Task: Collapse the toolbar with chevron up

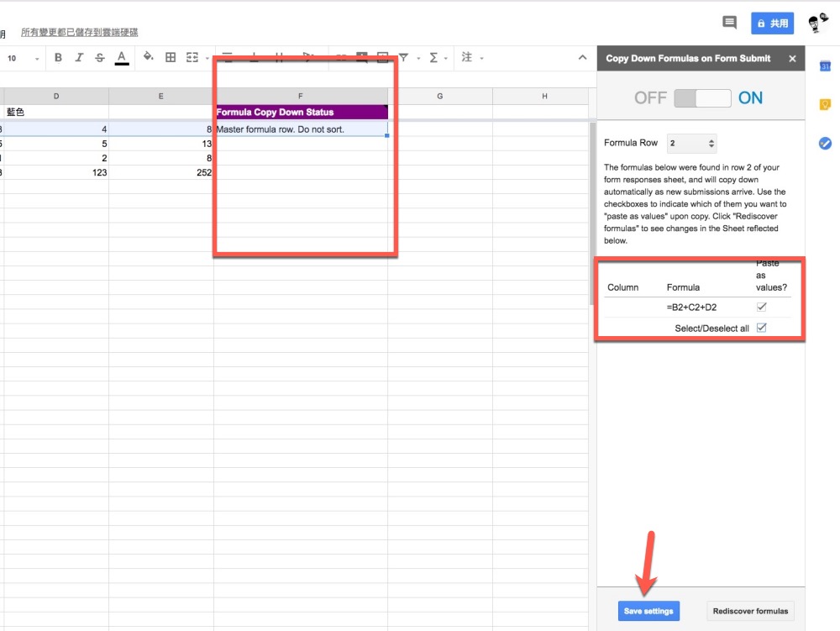Action: click(x=582, y=57)
